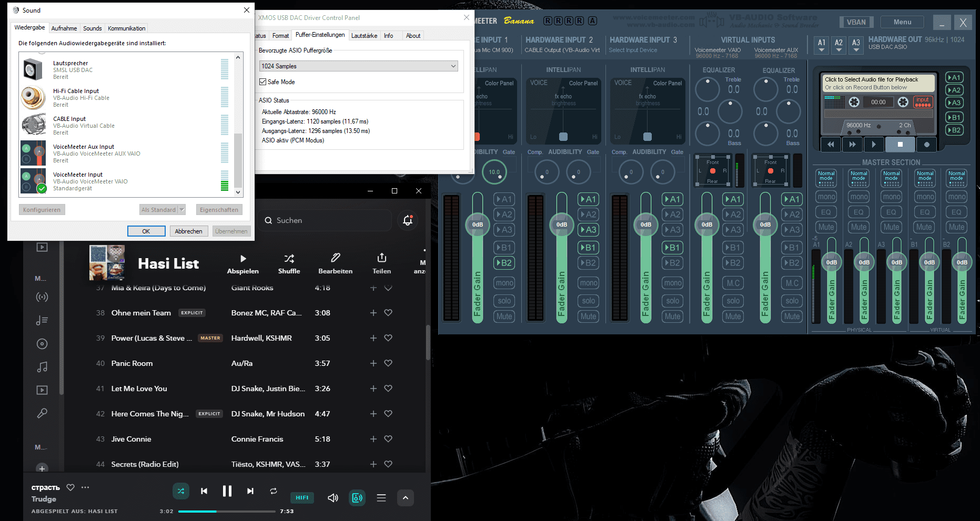Screen dimensions: 980x521
Task: Click the playback progress bar
Action: click(227, 511)
